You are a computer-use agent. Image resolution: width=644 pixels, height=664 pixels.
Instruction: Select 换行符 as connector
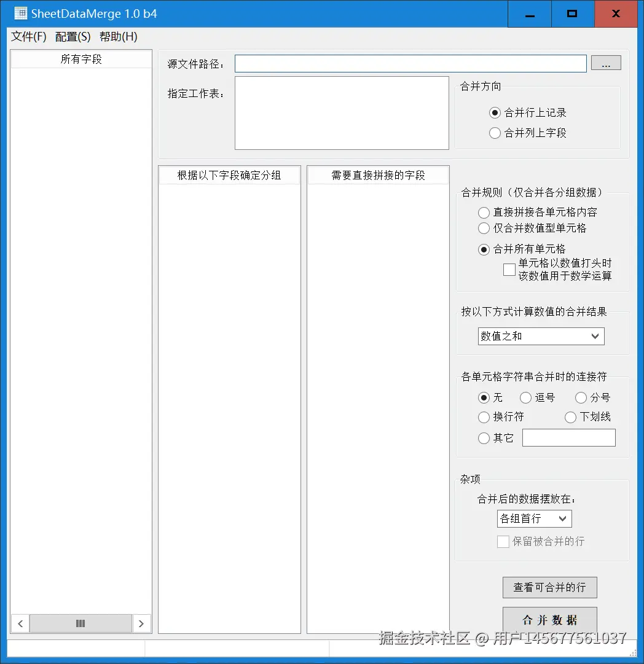pos(484,417)
